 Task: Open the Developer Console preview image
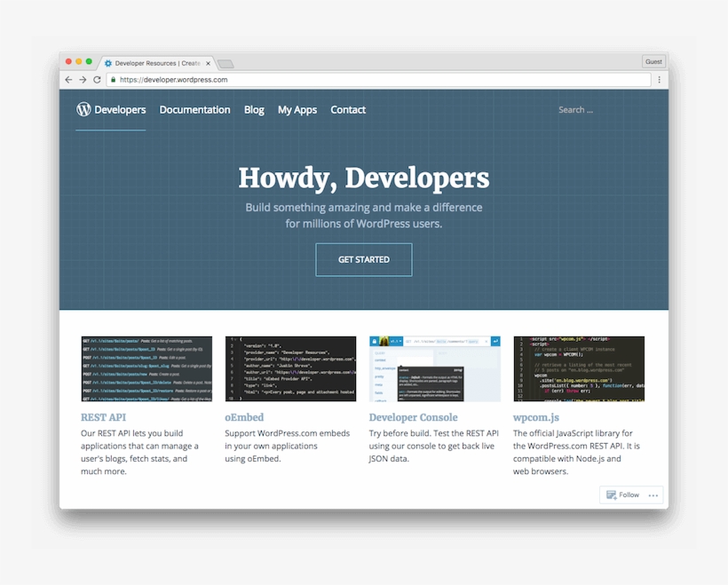click(x=433, y=368)
